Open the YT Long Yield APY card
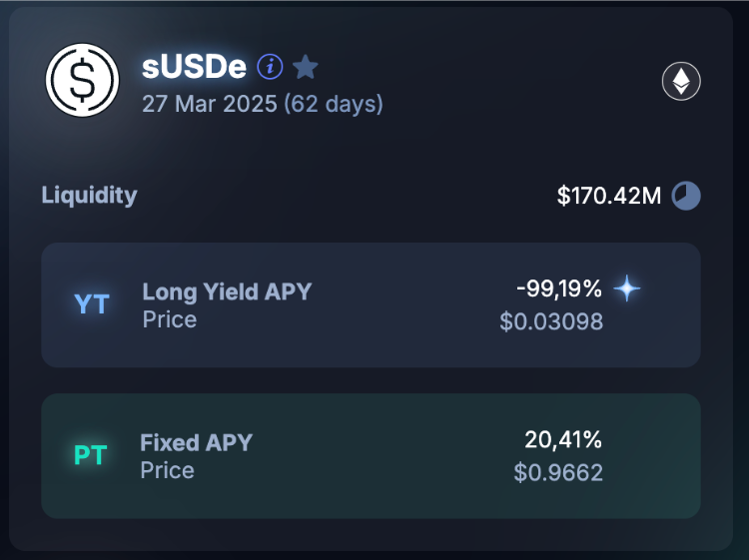This screenshot has width=749, height=560. [x=371, y=305]
